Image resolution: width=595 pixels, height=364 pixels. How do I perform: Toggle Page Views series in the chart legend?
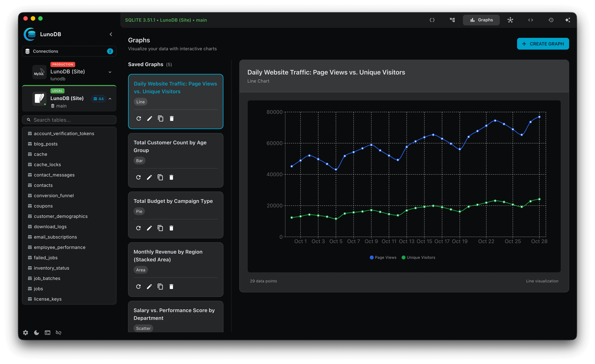point(383,257)
